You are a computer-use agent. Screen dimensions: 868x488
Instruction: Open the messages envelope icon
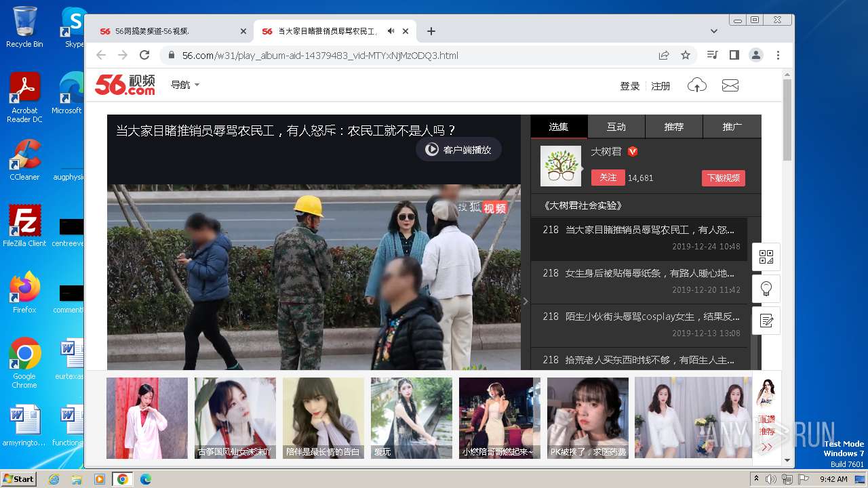coord(730,85)
